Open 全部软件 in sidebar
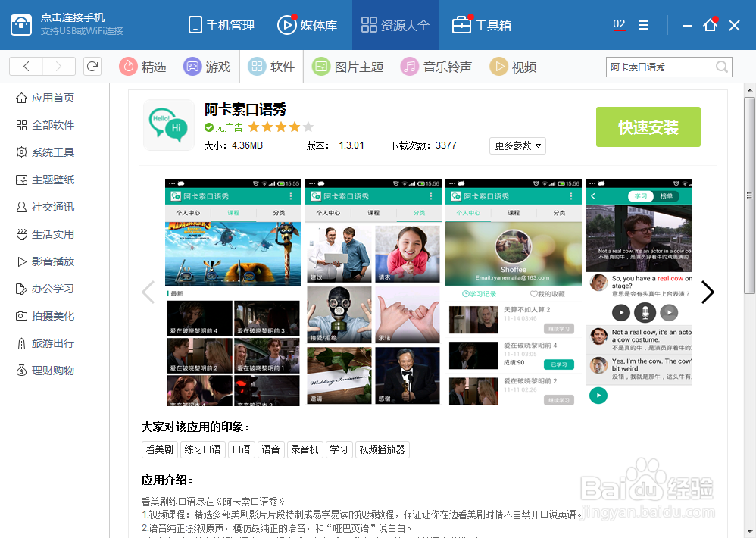The height and width of the screenshot is (538, 756). click(45, 125)
